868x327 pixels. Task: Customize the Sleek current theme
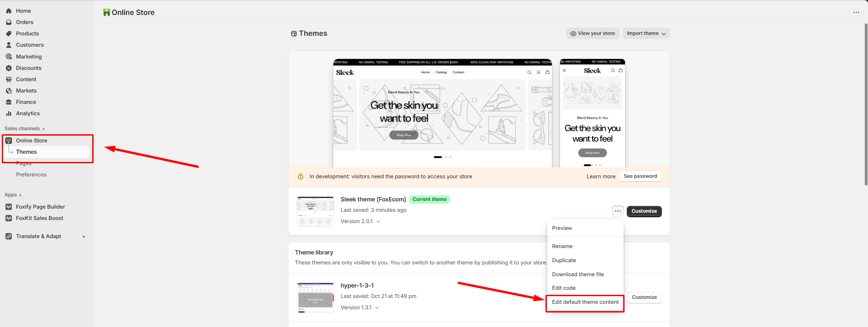[644, 211]
